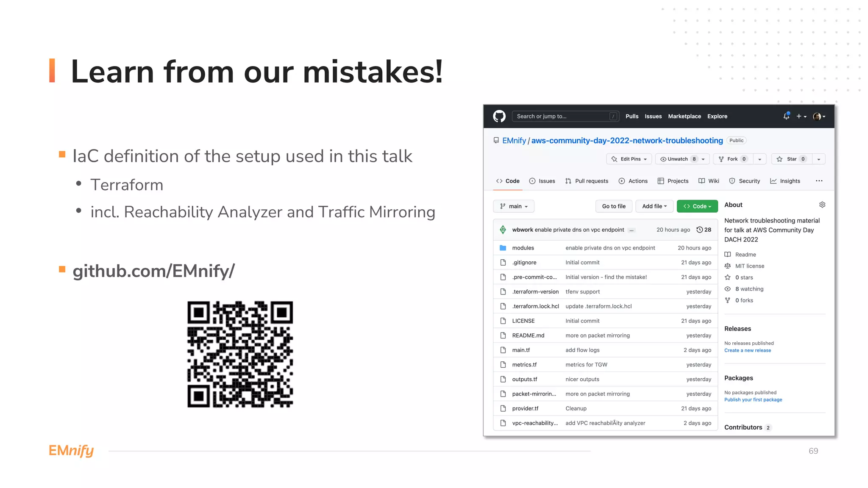Open the 0 forks link
Viewport: 868px width, 488px height.
[739, 300]
